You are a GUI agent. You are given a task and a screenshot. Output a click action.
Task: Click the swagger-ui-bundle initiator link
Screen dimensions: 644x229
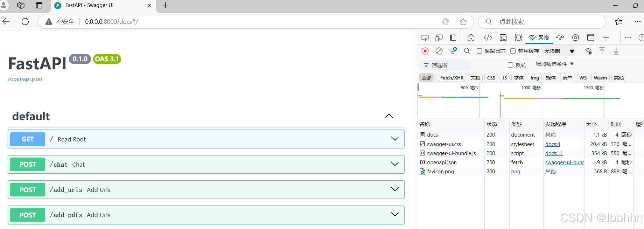tap(565, 162)
